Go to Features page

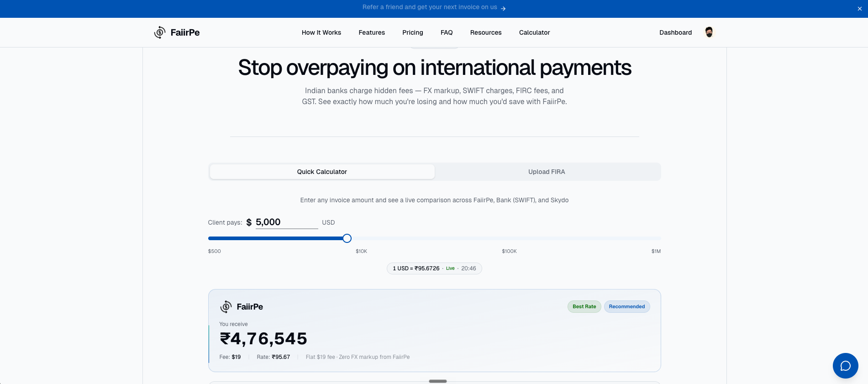pyautogui.click(x=372, y=32)
